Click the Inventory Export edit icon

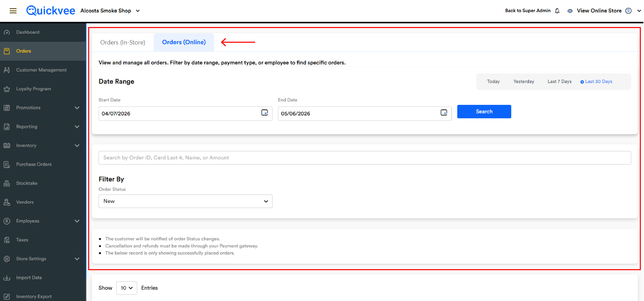7,296
